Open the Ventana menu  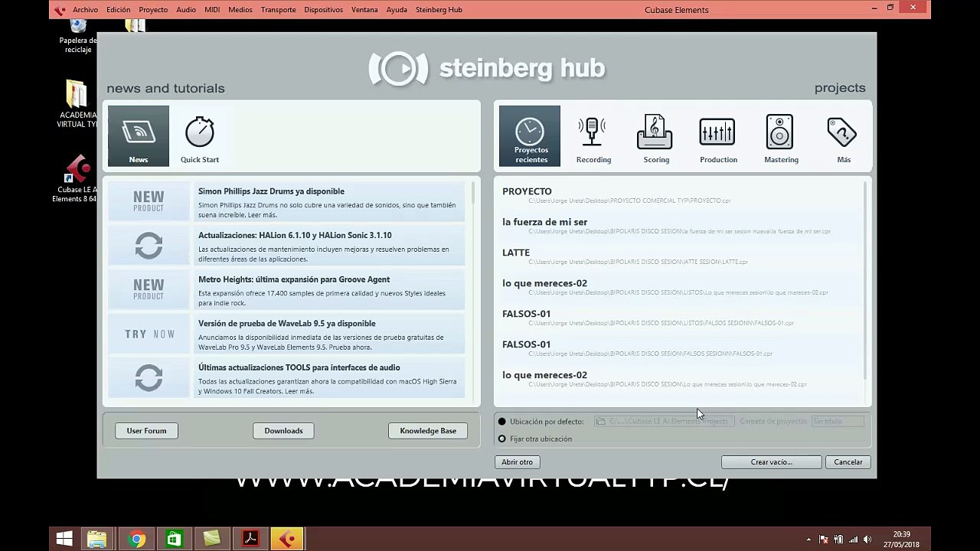pyautogui.click(x=364, y=10)
